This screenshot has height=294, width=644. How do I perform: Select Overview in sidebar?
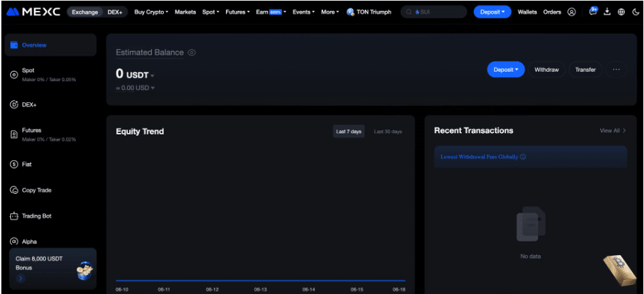tap(51, 45)
